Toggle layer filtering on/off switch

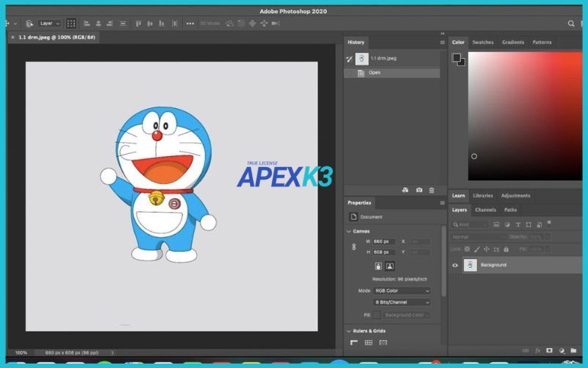[x=549, y=223]
